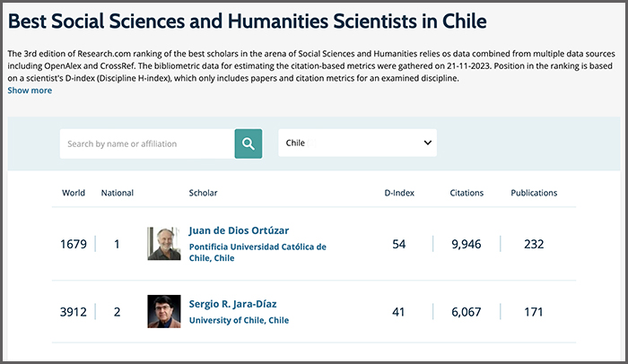Click world rank 1679 in first row
The width and height of the screenshot is (628, 364).
point(74,244)
